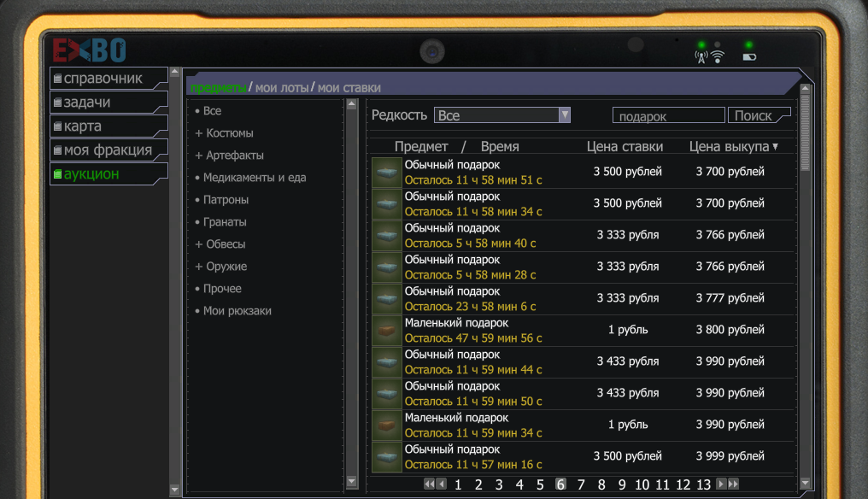Sort by Время column header

tap(500, 146)
